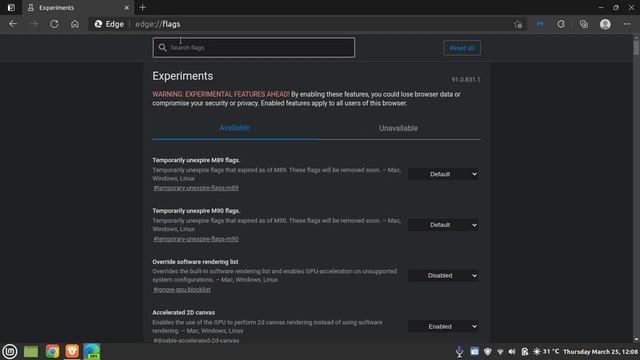Launch Chrome from the taskbar
Image resolution: width=640 pixels, height=360 pixels.
point(52,351)
